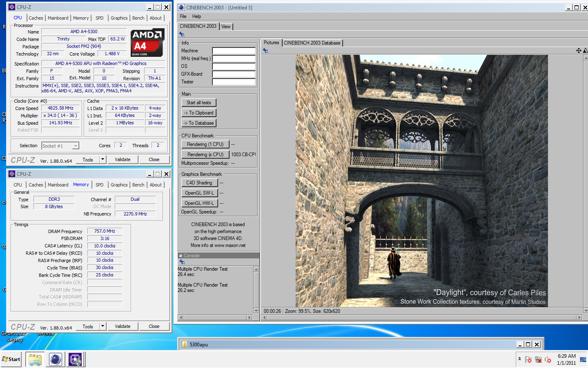Click the CINEBENCH title bar icon
588x368 pixels.
tap(181, 7)
